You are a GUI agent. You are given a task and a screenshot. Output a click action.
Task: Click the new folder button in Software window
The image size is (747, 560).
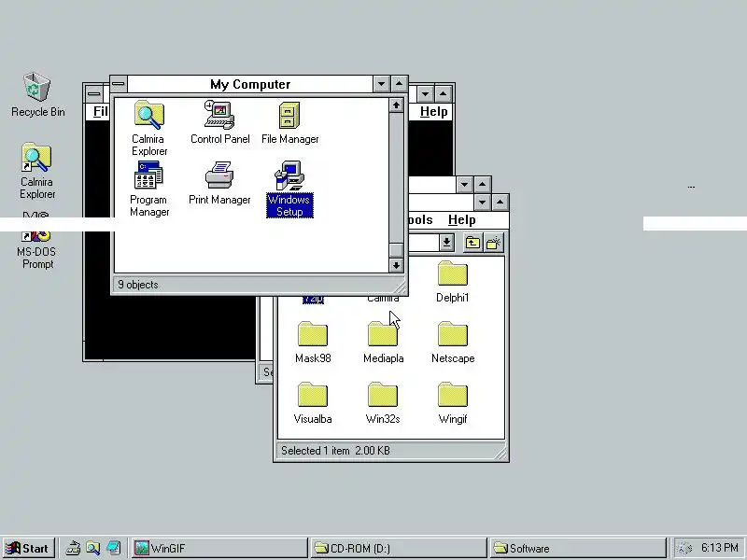point(494,243)
